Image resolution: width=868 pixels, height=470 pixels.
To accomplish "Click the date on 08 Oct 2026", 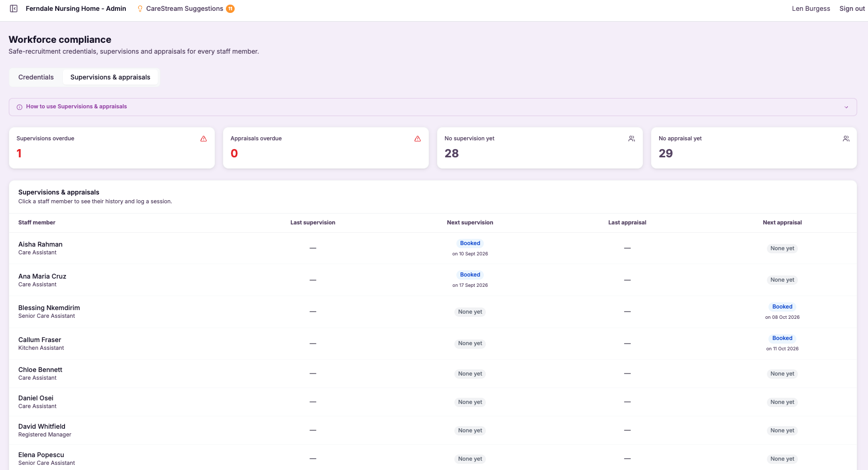I will (x=782, y=317).
